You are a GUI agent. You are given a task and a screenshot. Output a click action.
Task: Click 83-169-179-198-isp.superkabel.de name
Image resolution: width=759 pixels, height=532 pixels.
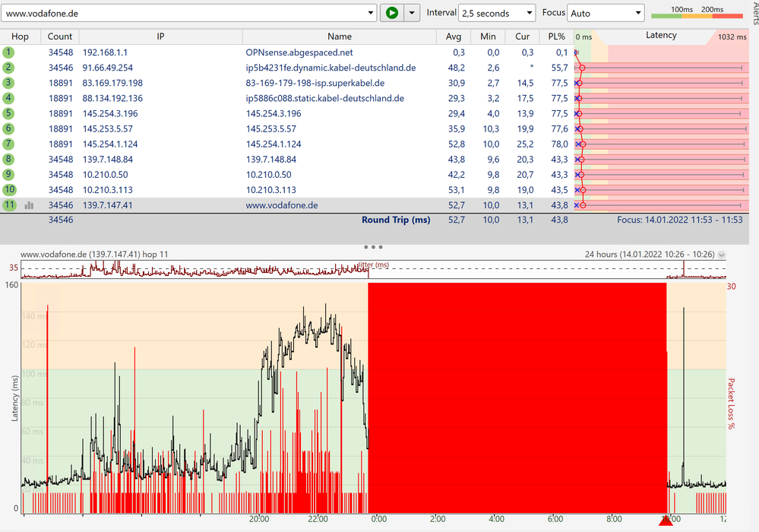[315, 83]
